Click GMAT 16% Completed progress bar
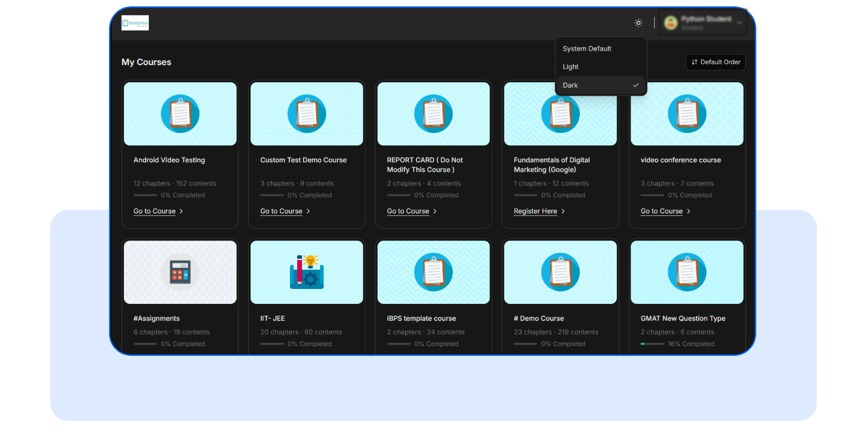868x440 pixels. coord(652,344)
